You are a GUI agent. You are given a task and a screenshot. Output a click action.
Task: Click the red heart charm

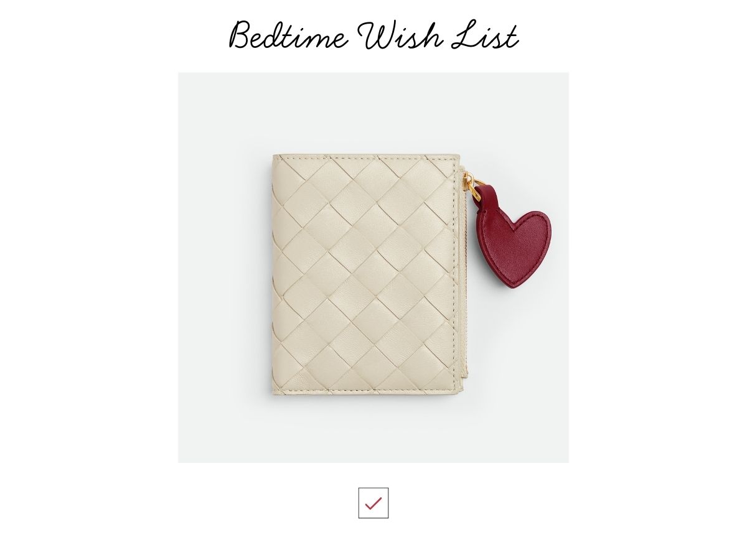pyautogui.click(x=514, y=249)
